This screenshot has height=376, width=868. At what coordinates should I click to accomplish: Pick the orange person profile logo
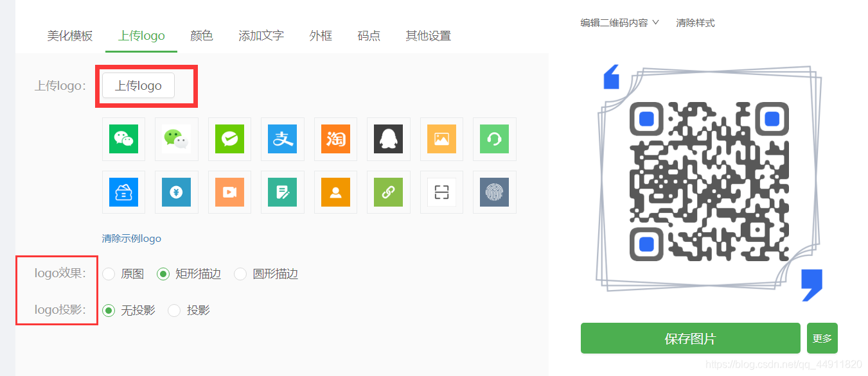click(335, 192)
